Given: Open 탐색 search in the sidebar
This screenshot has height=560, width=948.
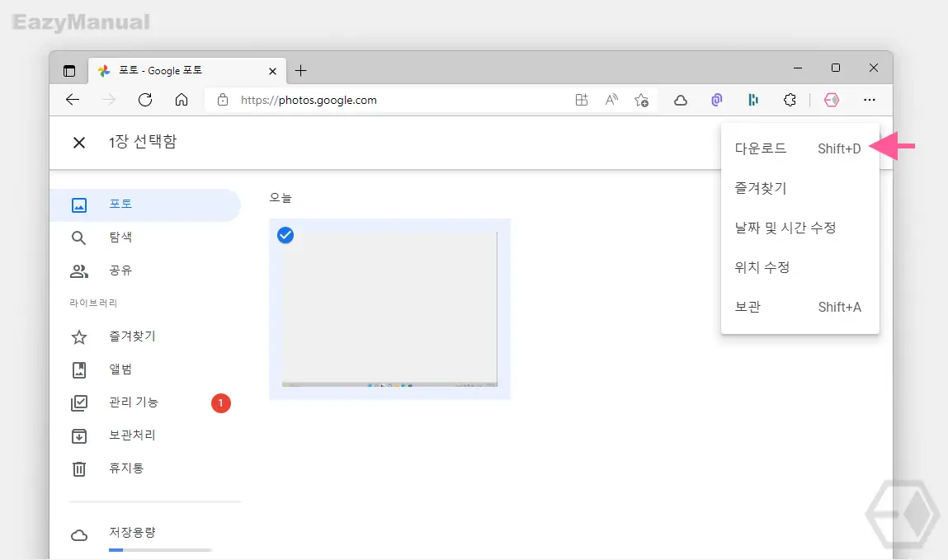Looking at the screenshot, I should 145,238.
